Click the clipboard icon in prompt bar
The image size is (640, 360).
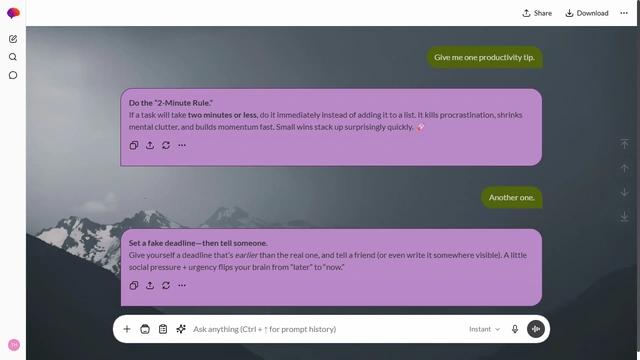point(163,329)
